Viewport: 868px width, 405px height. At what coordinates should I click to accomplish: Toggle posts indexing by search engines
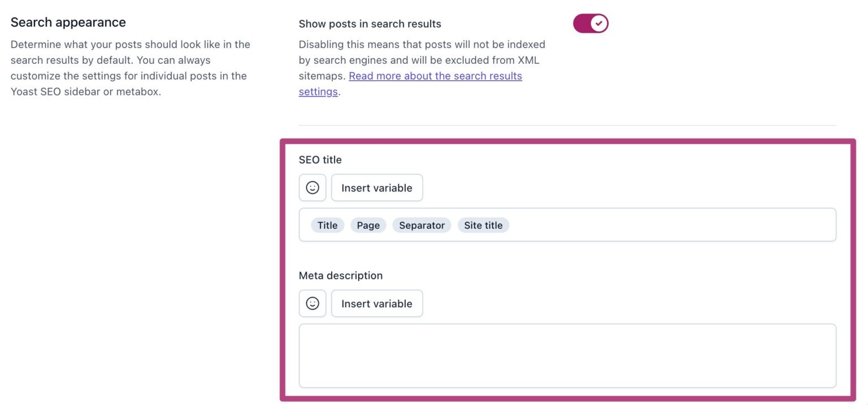(x=591, y=23)
